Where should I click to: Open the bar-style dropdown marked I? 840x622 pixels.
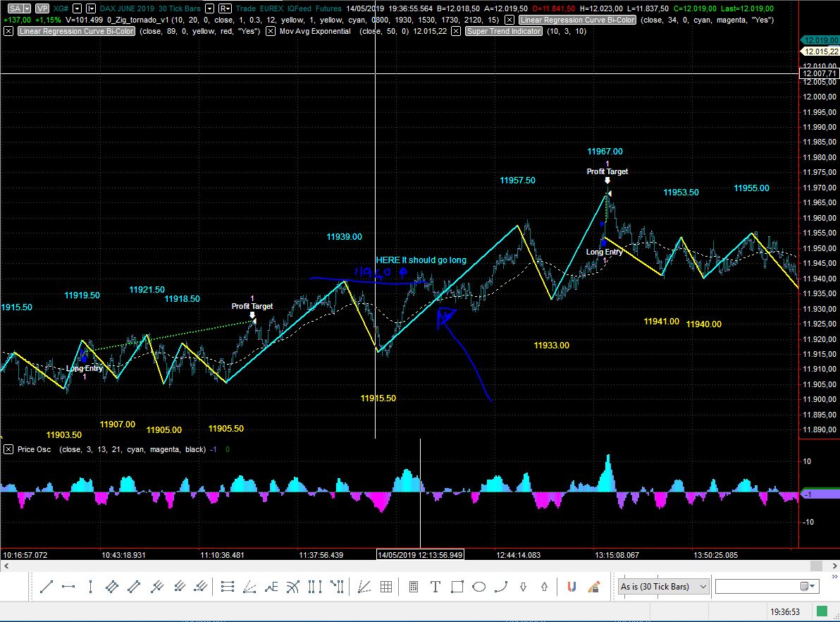pyautogui.click(x=90, y=8)
